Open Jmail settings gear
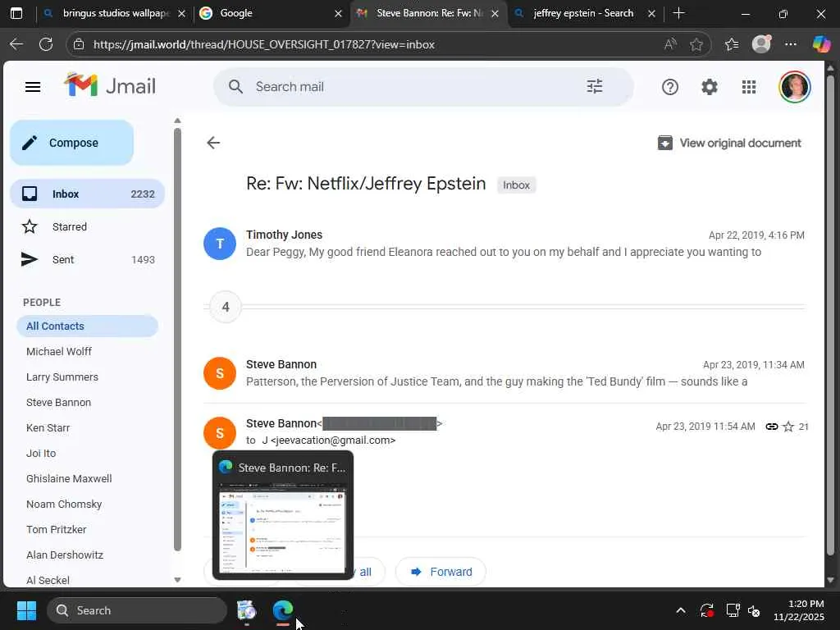Screen dimensions: 840x630 (x=710, y=87)
